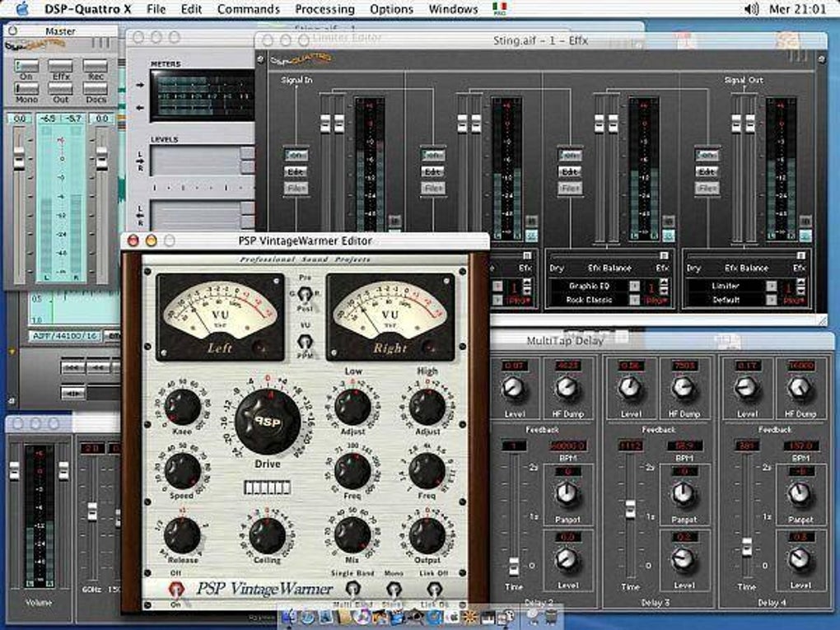Toggle the On button in Master window
The height and width of the screenshot is (630, 840).
(x=26, y=66)
